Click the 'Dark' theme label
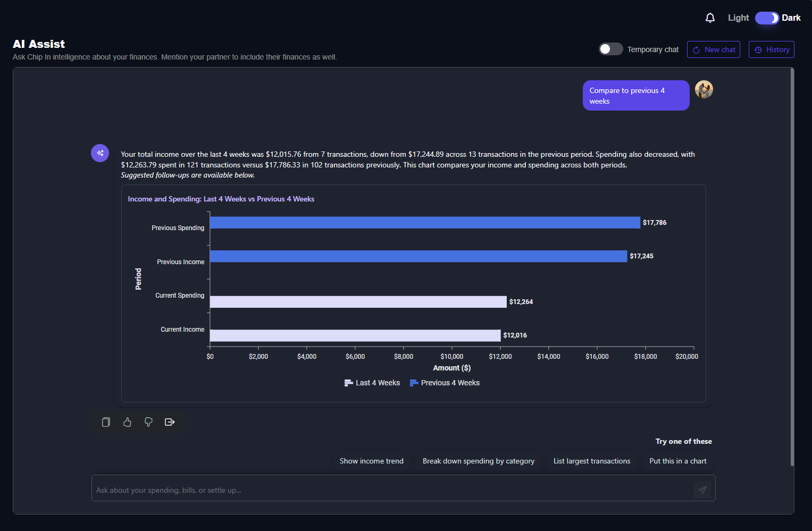 791,18
